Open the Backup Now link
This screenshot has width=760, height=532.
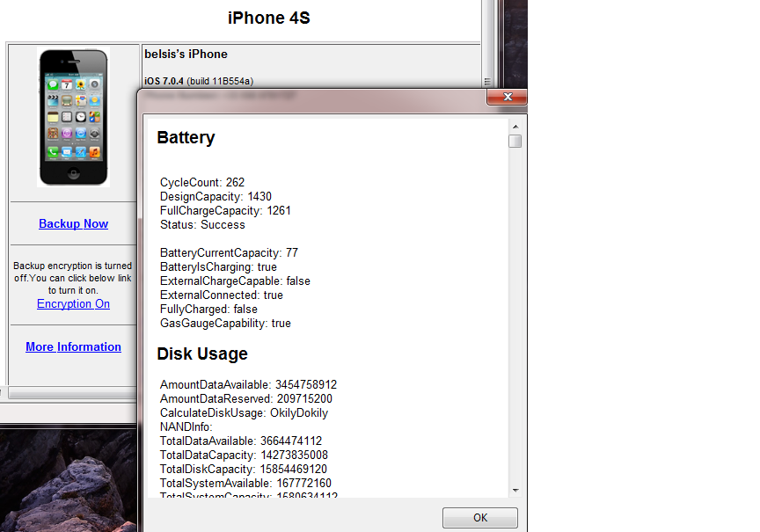(x=73, y=224)
